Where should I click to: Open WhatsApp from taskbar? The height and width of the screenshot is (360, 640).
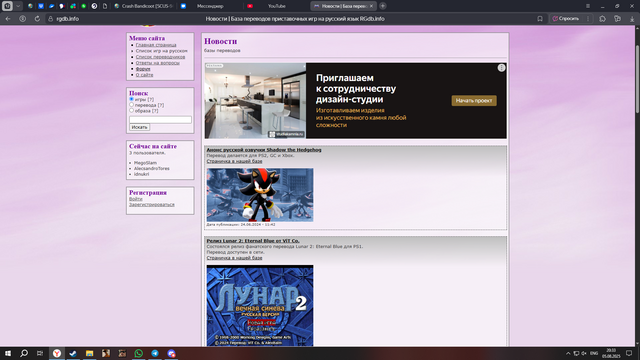click(139, 353)
